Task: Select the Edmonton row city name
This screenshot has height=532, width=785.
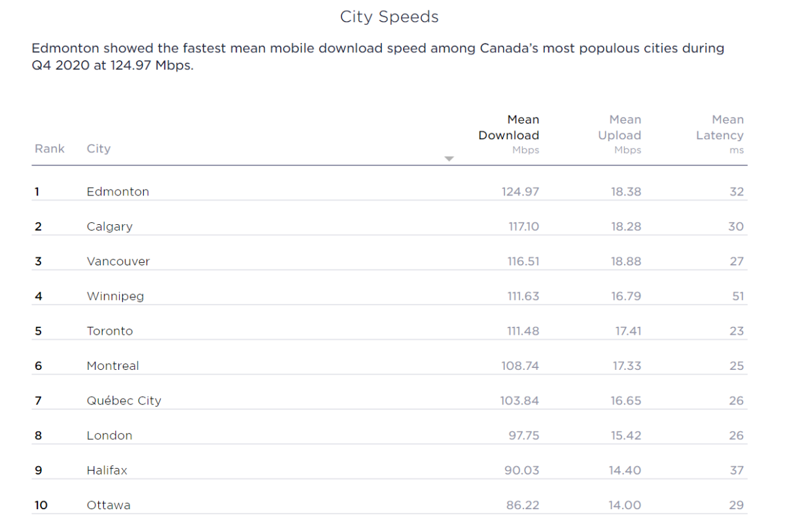Action: 118,191
